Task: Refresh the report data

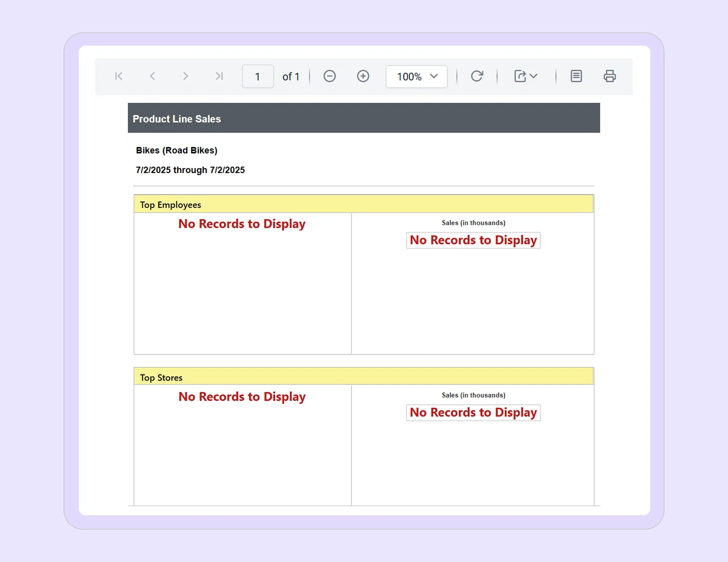Action: [x=477, y=76]
